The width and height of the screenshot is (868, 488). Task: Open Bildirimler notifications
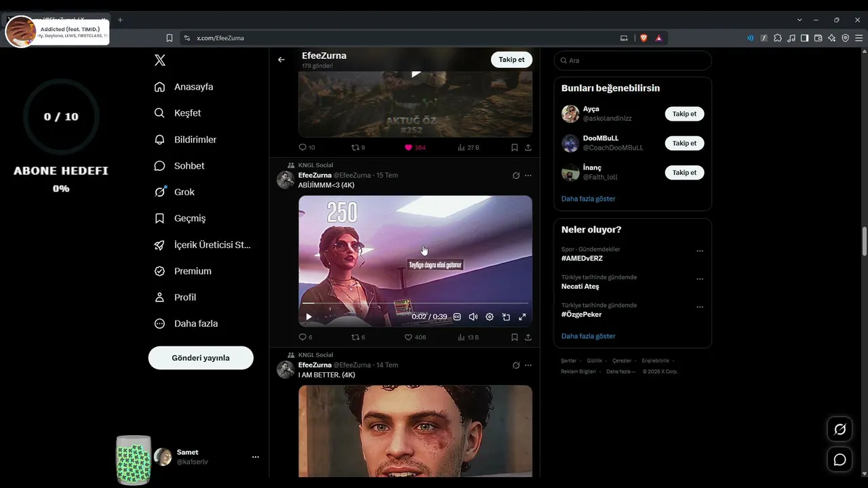(x=185, y=140)
